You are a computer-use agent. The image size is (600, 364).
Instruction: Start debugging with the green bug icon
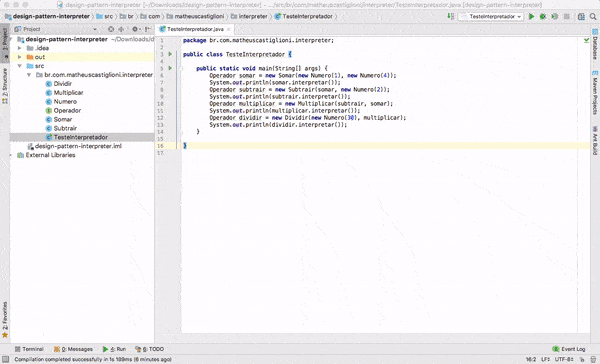point(543,16)
